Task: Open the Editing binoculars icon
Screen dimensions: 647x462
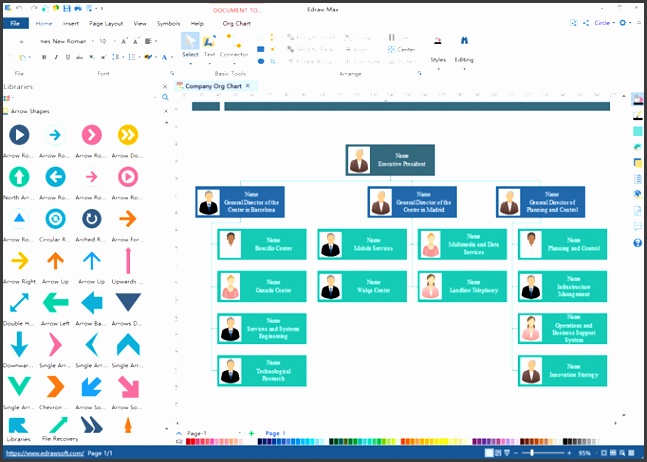Action: (x=464, y=40)
